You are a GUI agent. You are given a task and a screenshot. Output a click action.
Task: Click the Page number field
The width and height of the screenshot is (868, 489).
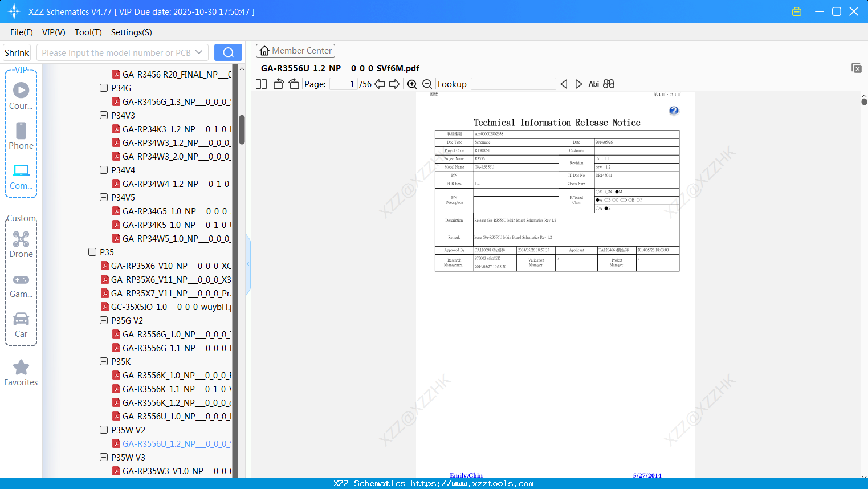pyautogui.click(x=343, y=84)
